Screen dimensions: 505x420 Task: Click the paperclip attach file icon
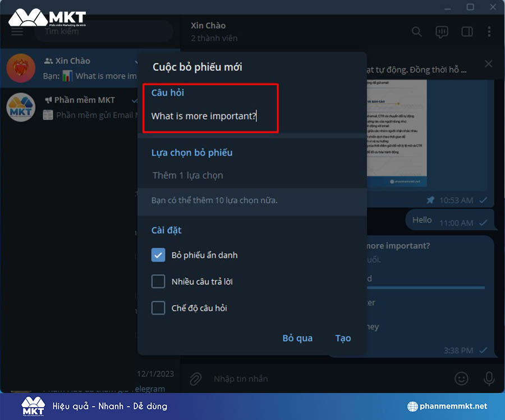tap(195, 379)
